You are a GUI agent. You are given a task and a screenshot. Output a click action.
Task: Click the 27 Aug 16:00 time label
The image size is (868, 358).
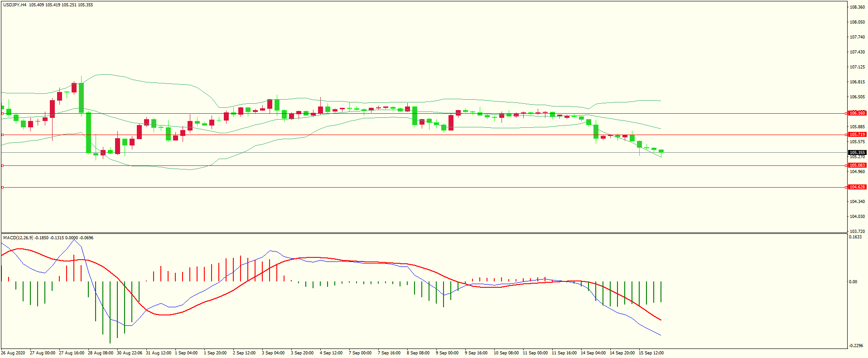72,353
